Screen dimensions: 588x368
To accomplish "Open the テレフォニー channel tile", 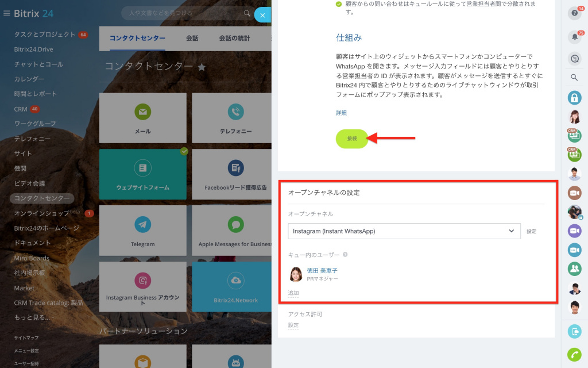I will pyautogui.click(x=232, y=118).
